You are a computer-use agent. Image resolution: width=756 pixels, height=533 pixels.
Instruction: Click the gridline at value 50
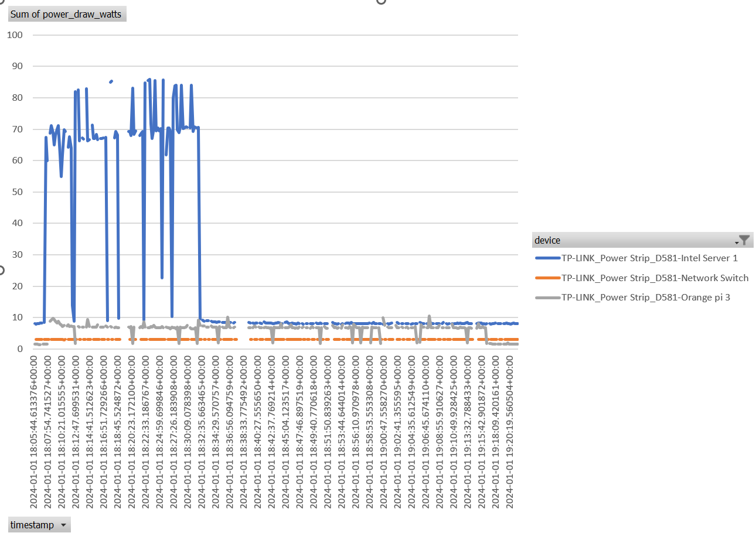pyautogui.click(x=352, y=191)
